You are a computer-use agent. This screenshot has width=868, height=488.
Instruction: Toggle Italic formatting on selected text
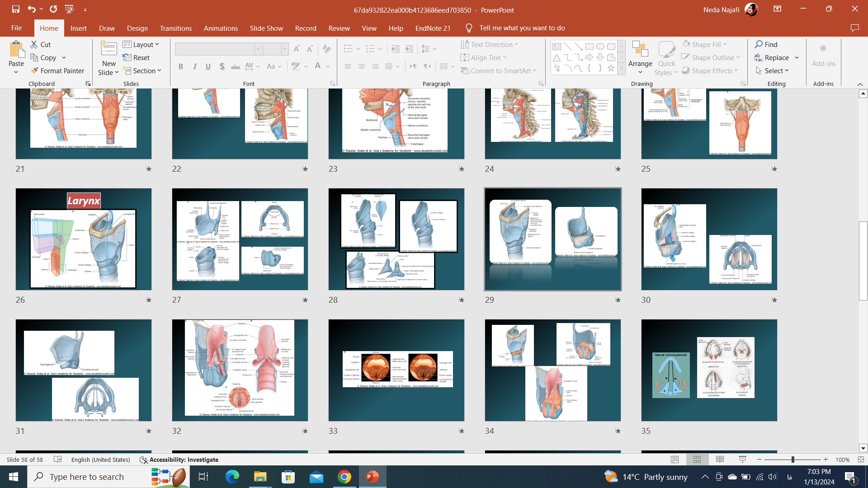194,66
